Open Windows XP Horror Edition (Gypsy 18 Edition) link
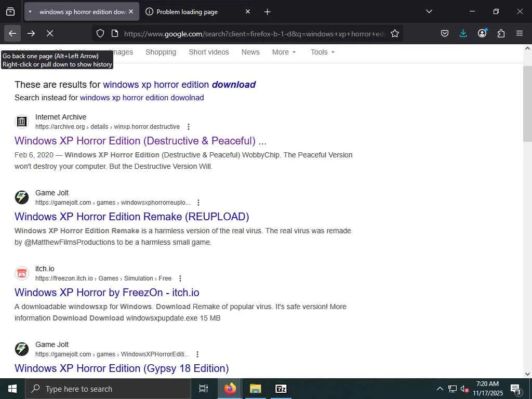This screenshot has height=399, width=532. tap(122, 368)
